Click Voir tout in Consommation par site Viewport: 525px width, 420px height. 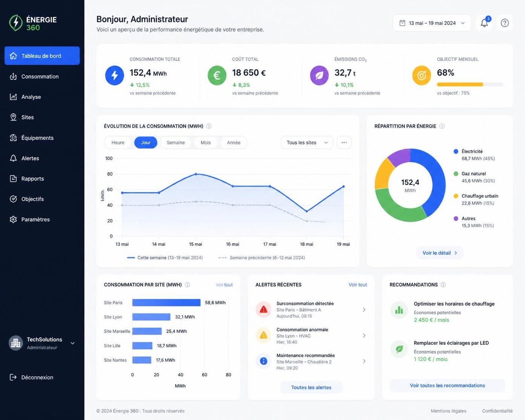tap(224, 285)
